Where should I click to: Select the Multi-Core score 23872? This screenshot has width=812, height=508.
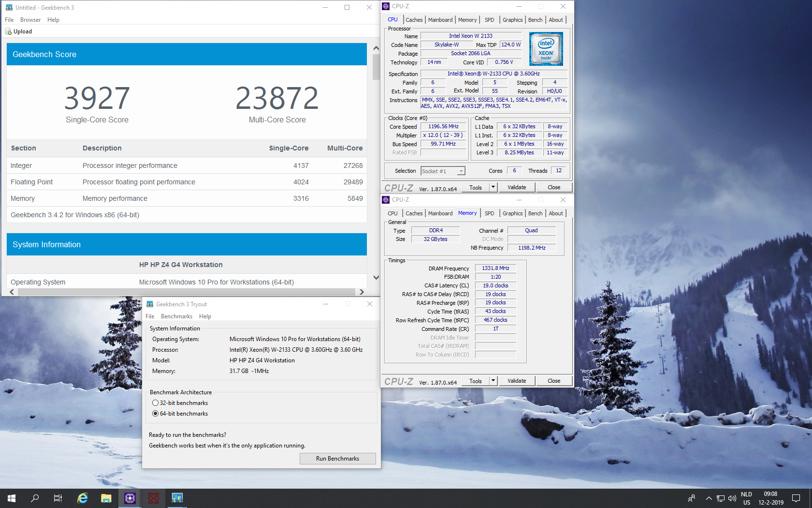click(x=277, y=98)
